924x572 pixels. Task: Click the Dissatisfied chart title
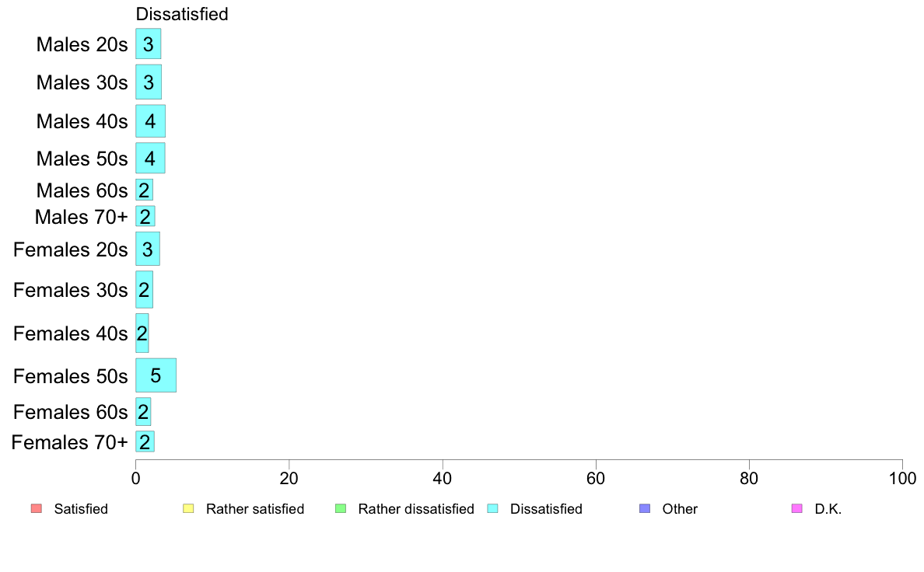[x=182, y=14]
